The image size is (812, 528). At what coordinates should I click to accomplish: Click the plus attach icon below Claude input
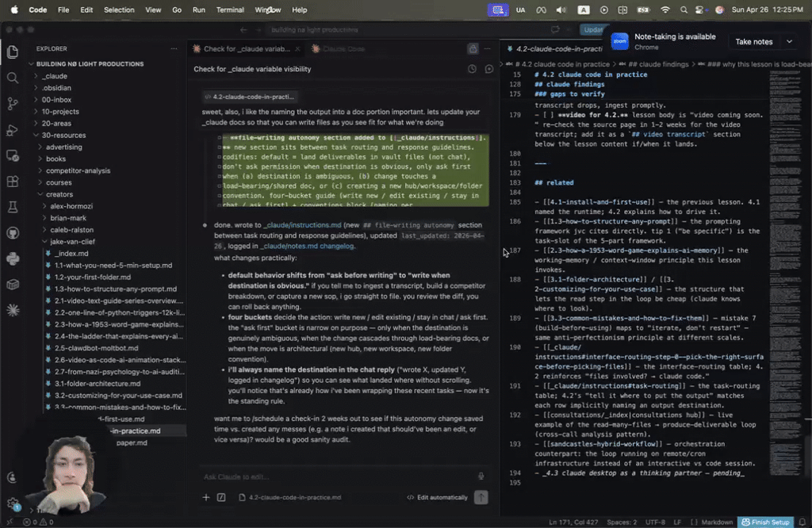pos(206,497)
